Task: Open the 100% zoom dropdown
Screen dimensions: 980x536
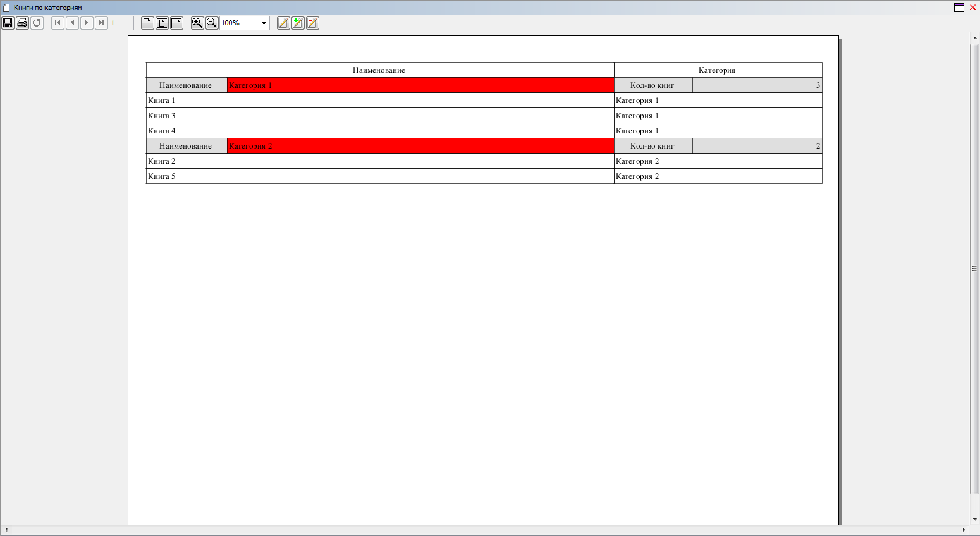Action: click(264, 23)
